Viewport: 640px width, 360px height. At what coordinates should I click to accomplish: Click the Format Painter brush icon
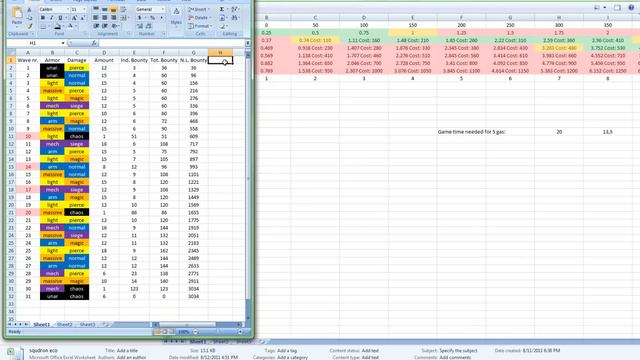pyautogui.click(x=29, y=26)
